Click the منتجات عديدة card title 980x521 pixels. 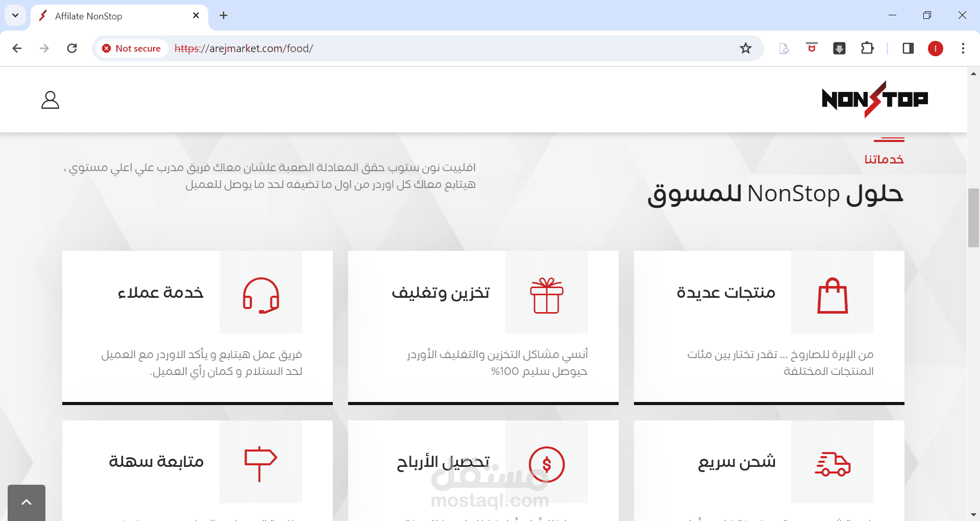pos(726,293)
